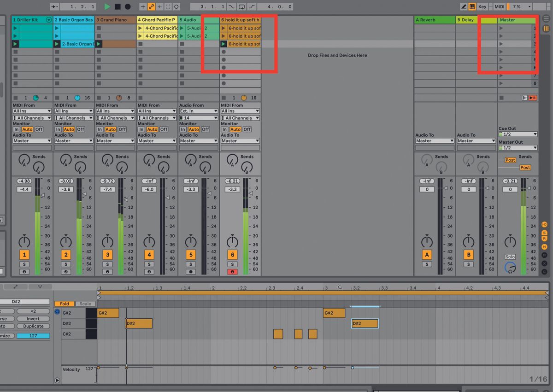Open CPU load 7% dropdown arrow
The width and height of the screenshot is (553, 392).
(529, 7)
